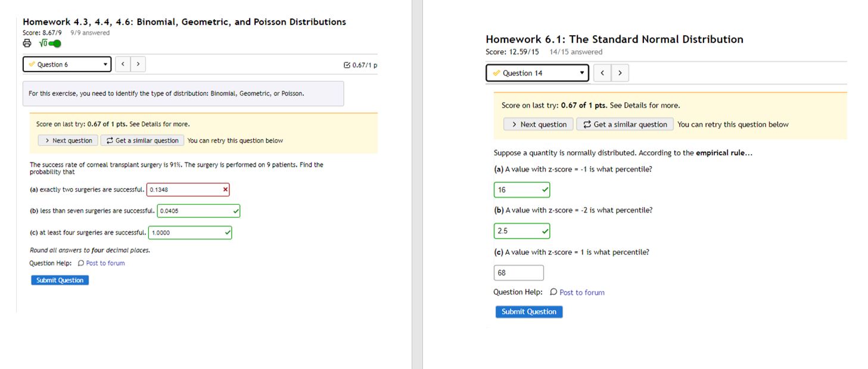Get a similar question for Question 14

tap(625, 124)
